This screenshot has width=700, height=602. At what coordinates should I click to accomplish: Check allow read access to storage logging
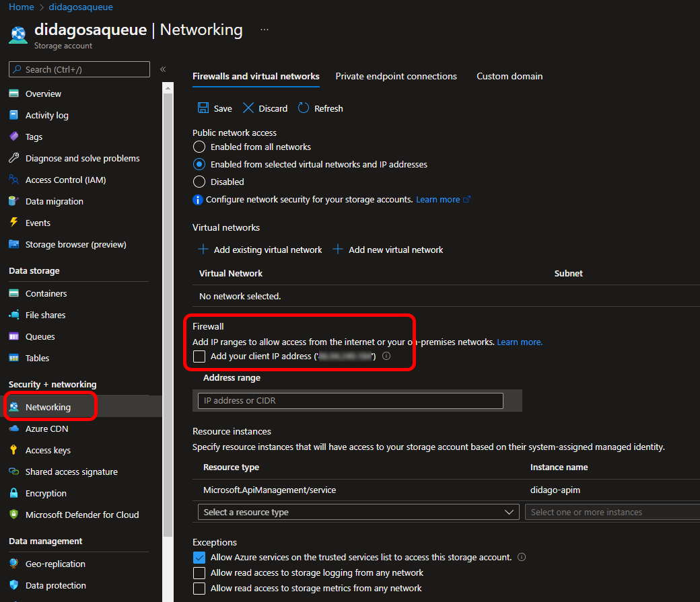199,572
